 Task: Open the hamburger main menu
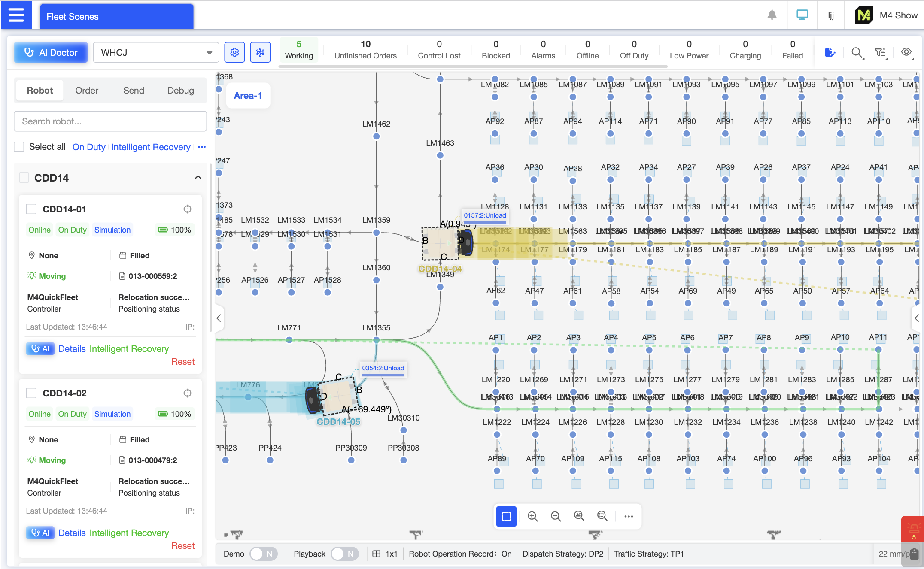pos(16,15)
